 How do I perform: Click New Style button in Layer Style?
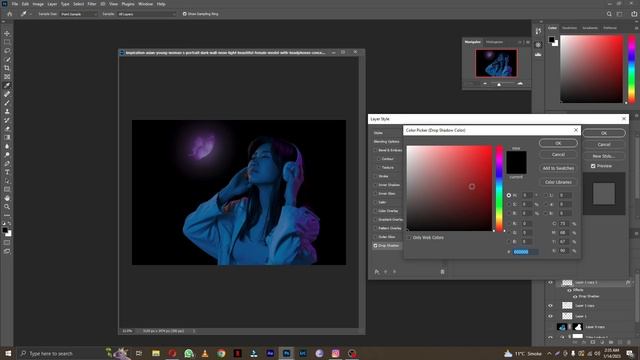pos(604,156)
